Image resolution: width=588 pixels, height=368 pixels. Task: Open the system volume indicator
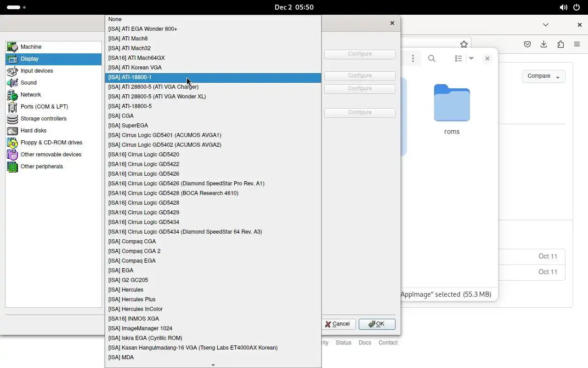[x=563, y=7]
